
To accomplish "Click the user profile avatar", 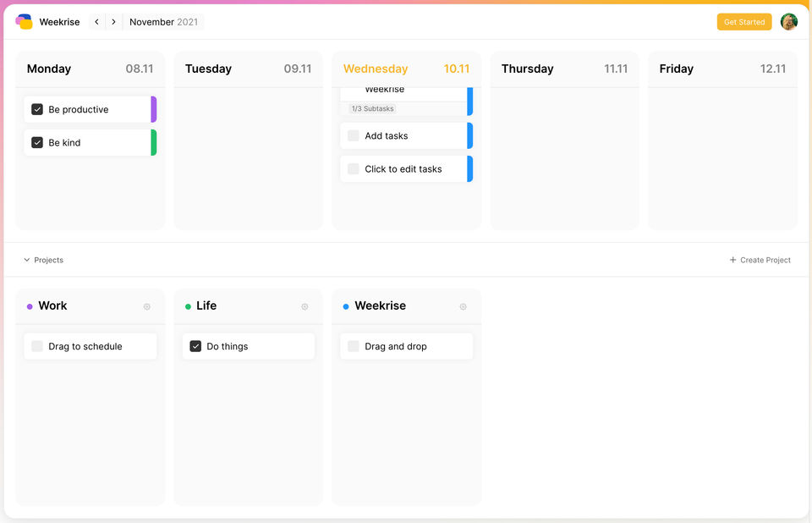I will [788, 22].
